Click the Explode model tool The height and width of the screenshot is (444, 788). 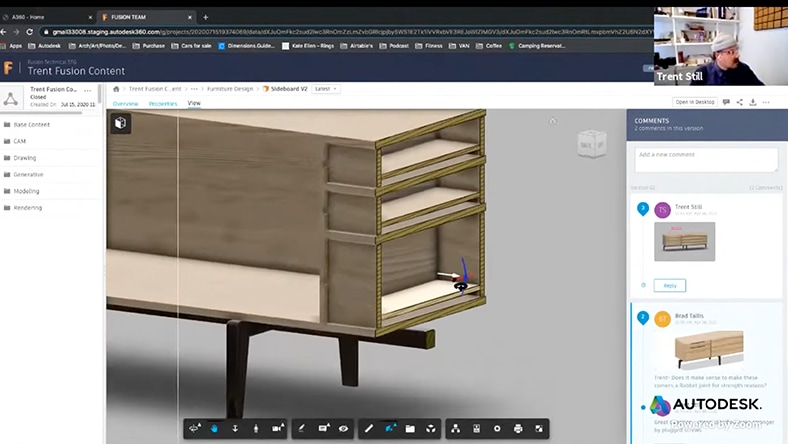click(431, 428)
